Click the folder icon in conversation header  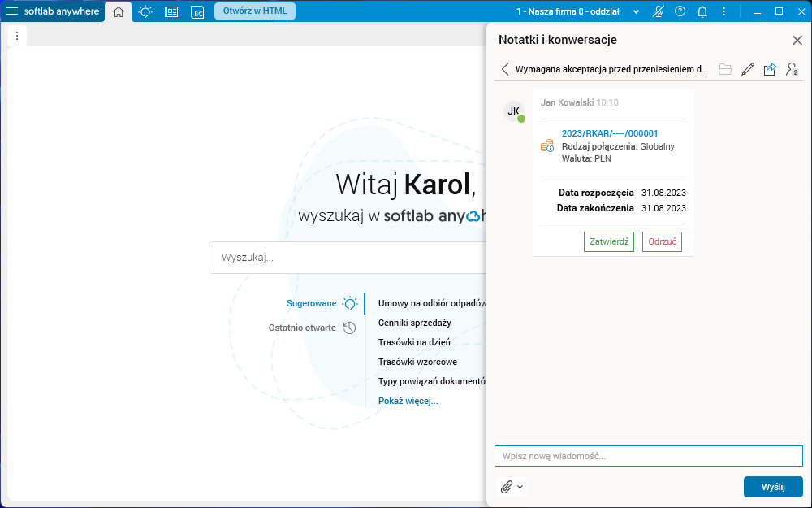725,69
